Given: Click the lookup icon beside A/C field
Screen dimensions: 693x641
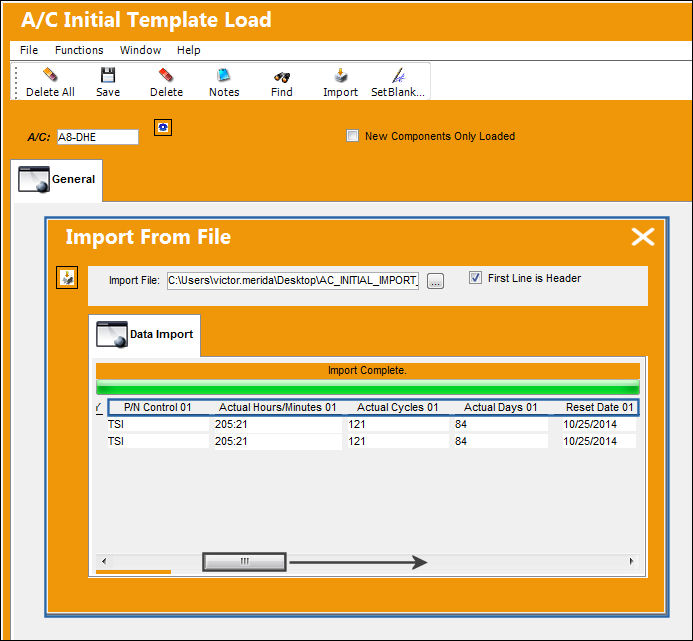Looking at the screenshot, I should (163, 128).
